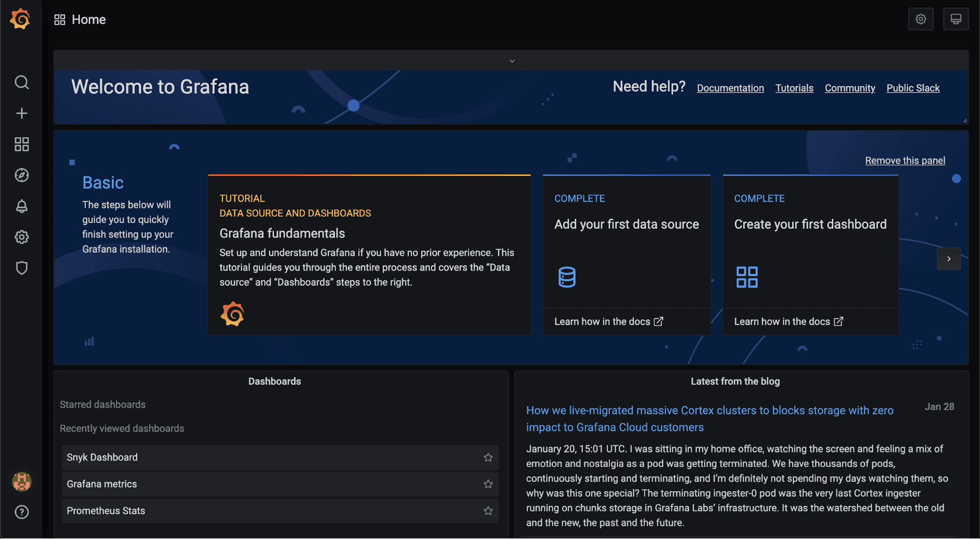Open the Prometheus Stats dashboard entry
Image resolution: width=980 pixels, height=539 pixels.
coord(280,511)
